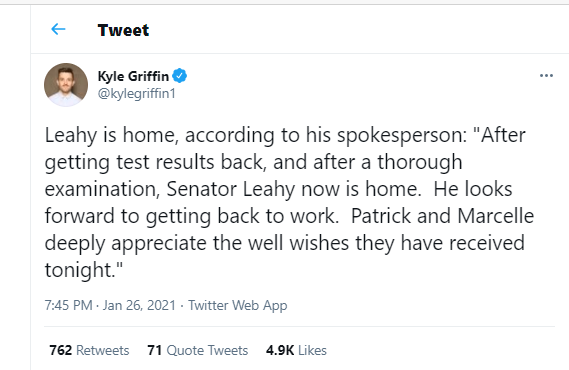Click the tweet body text about Leahy
The width and height of the screenshot is (569, 370).
289,202
